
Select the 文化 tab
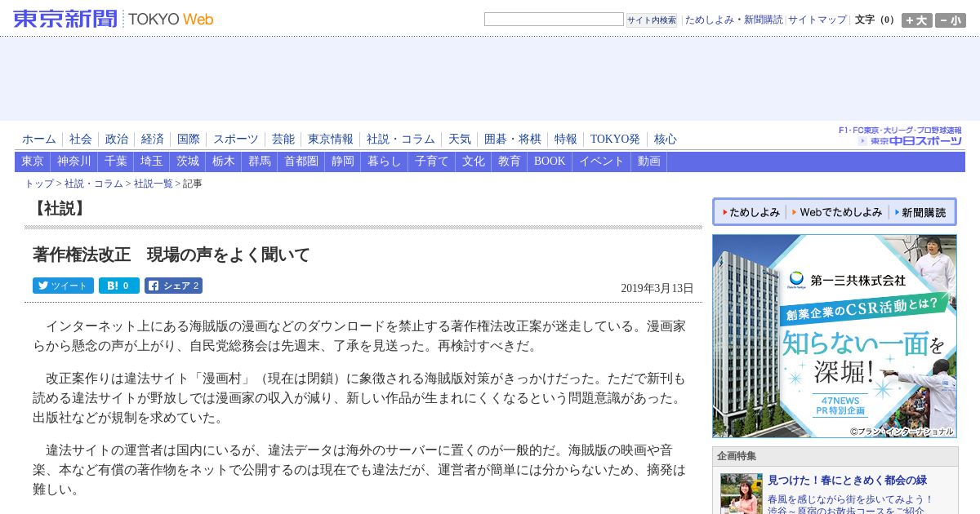[474, 162]
